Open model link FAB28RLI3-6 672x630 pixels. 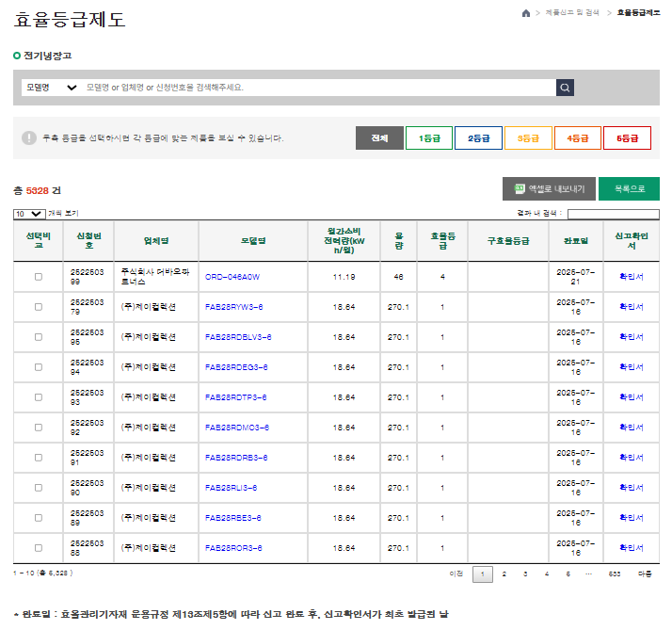tap(231, 488)
